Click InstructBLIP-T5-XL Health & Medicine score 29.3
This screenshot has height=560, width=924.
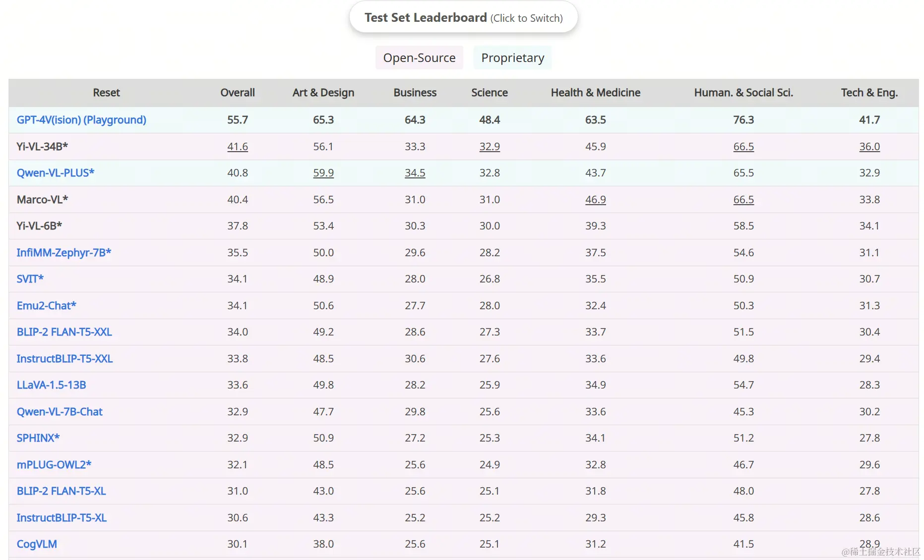(x=596, y=518)
